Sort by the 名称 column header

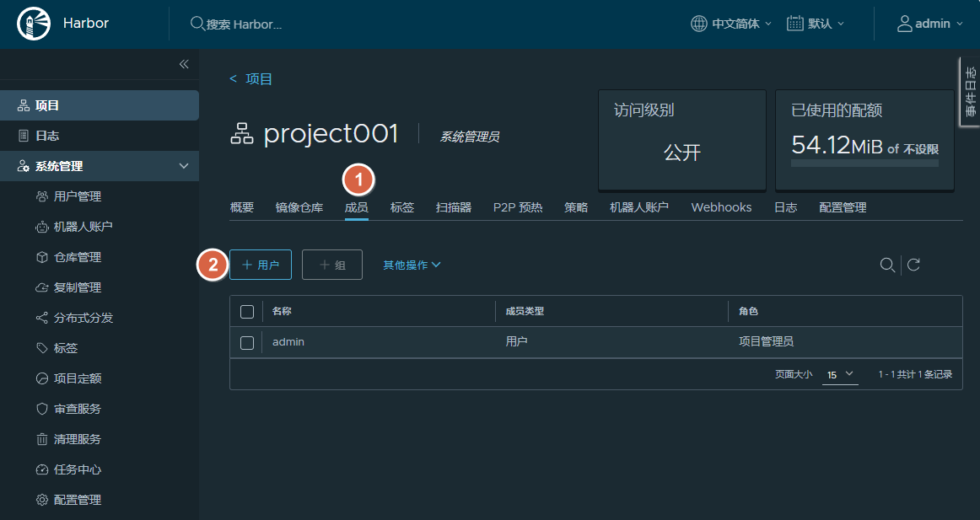click(x=282, y=311)
